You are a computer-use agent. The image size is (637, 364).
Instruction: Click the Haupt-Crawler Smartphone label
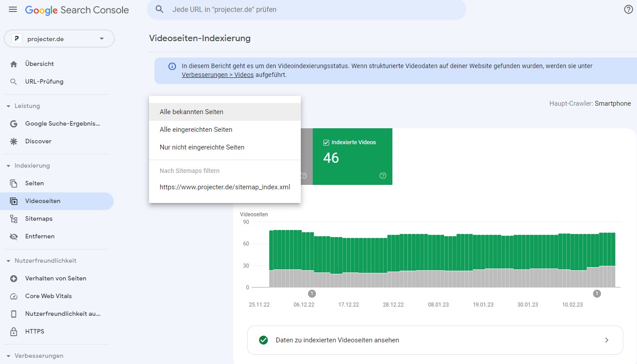(590, 103)
